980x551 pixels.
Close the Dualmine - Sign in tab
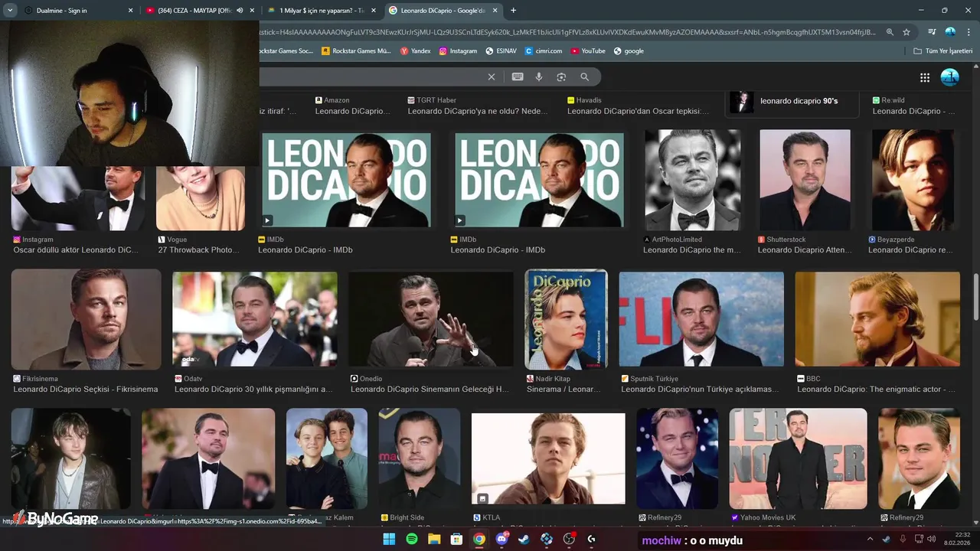coord(130,11)
